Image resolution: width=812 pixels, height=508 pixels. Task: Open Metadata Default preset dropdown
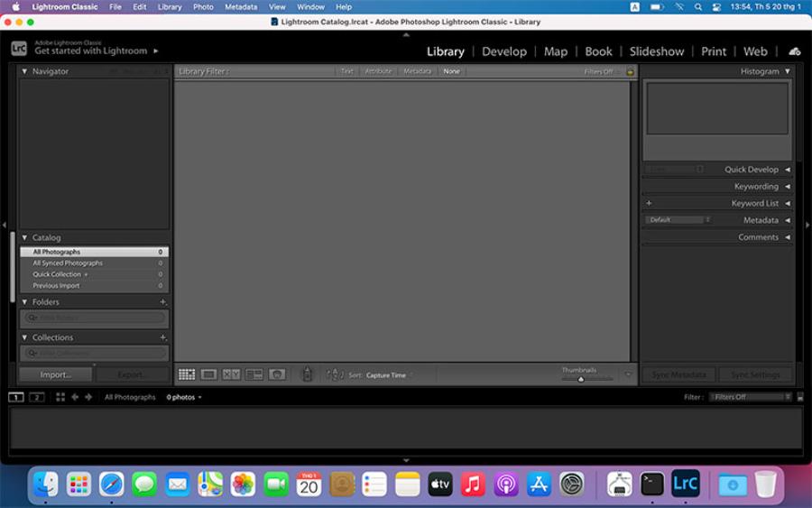(x=678, y=220)
